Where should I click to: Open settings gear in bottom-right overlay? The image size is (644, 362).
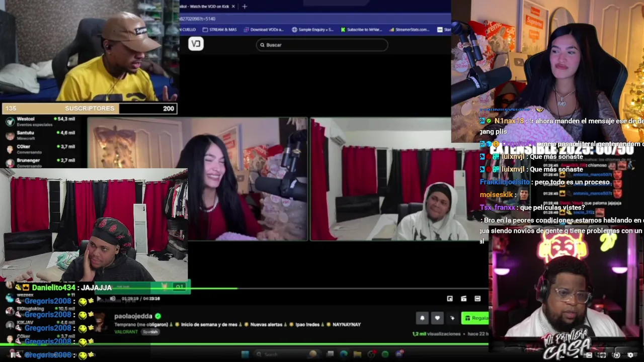[630, 355]
